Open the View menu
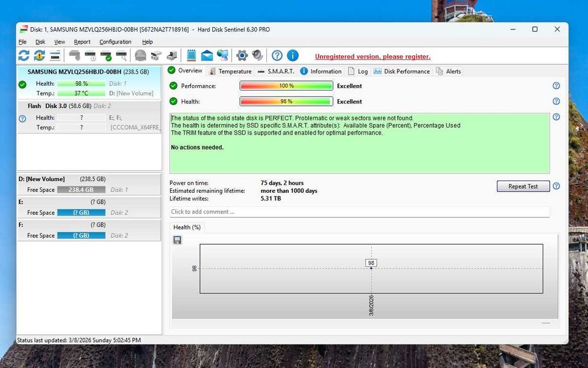This screenshot has height=368, width=588. [59, 42]
